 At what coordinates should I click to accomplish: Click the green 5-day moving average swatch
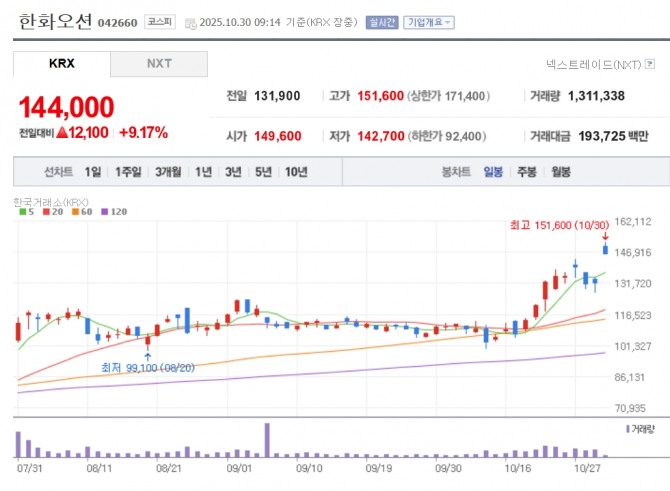coord(23,212)
